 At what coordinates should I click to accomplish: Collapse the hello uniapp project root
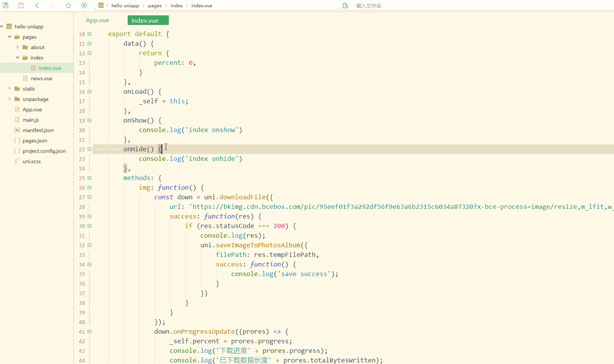(2, 26)
